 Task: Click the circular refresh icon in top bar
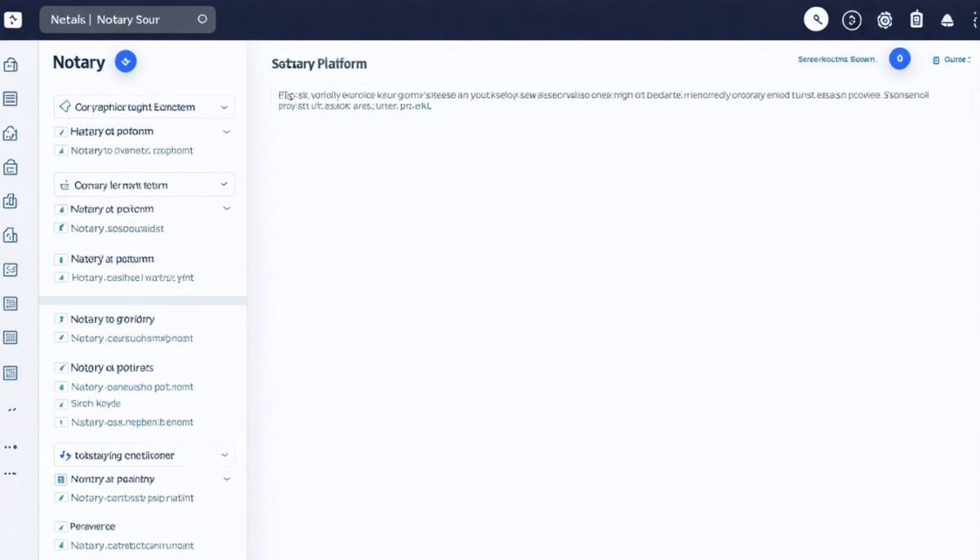pyautogui.click(x=852, y=20)
